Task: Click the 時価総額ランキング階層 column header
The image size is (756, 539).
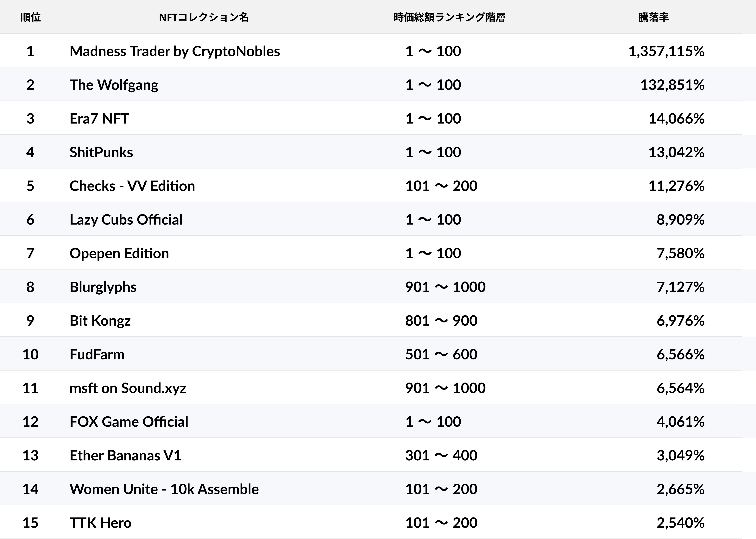Action: (449, 17)
